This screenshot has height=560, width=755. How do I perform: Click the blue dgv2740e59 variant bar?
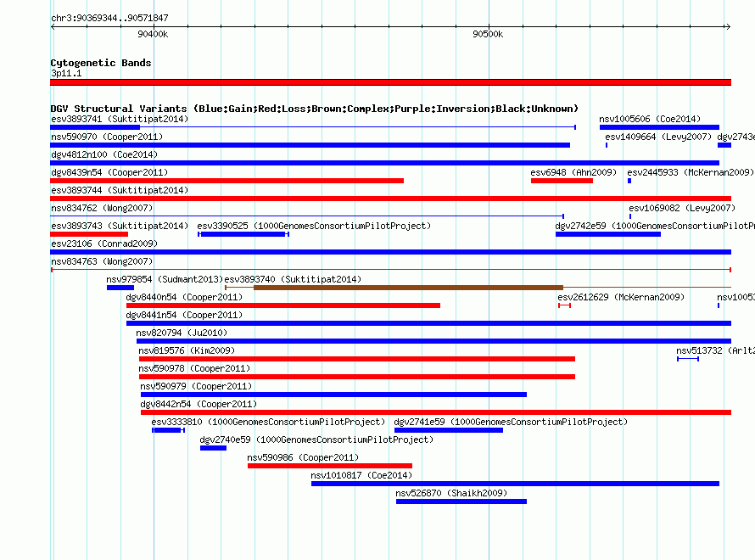coord(213,448)
